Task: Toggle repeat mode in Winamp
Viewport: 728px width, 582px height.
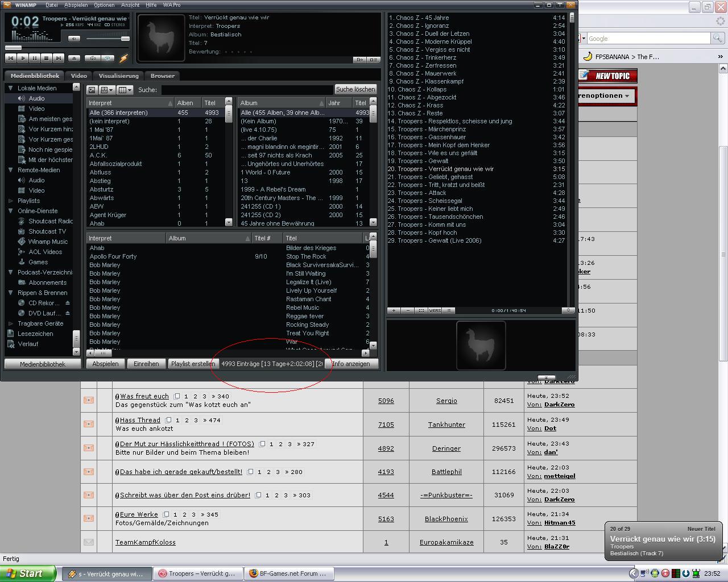Action: (x=107, y=58)
